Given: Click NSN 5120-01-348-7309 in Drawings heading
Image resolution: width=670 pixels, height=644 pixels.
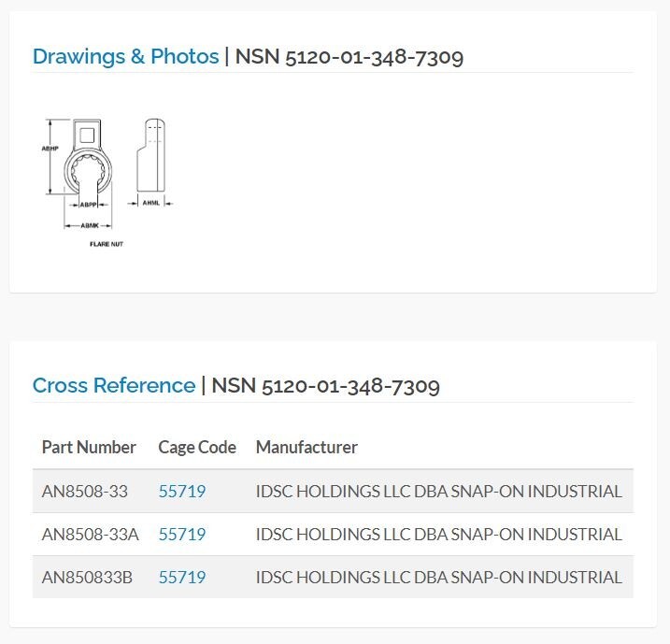Looking at the screenshot, I should [x=349, y=57].
